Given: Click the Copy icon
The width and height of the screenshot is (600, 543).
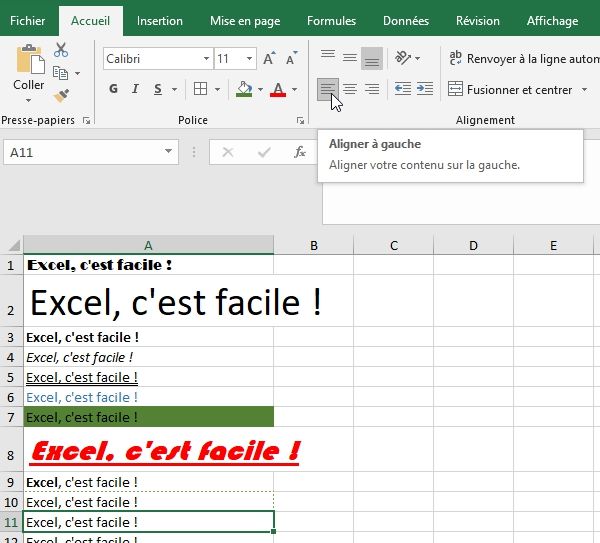Looking at the screenshot, I should click(x=60, y=73).
